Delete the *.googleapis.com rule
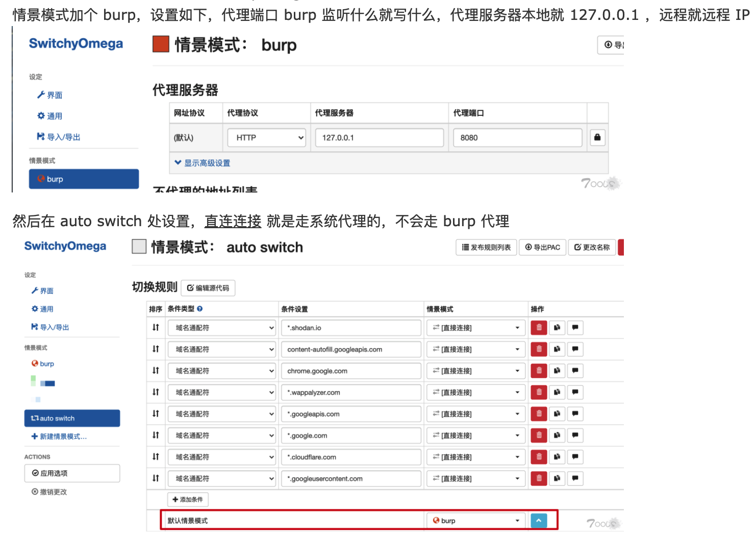756x534 pixels. 539,414
